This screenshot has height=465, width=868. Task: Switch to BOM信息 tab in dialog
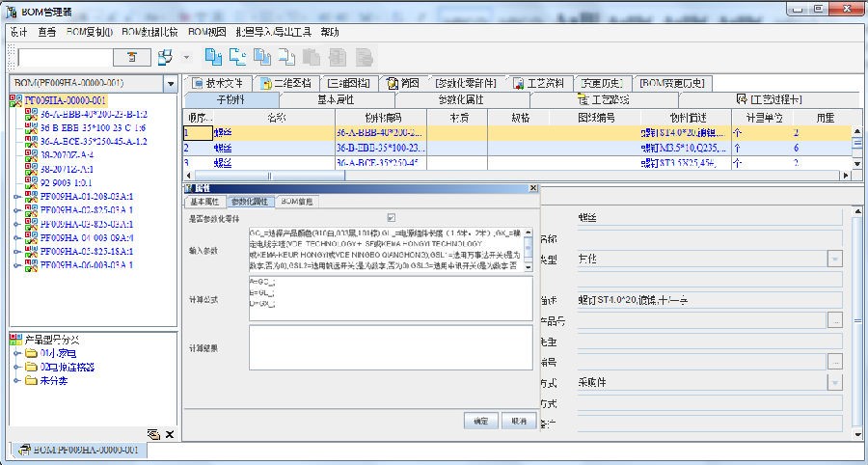tap(297, 202)
